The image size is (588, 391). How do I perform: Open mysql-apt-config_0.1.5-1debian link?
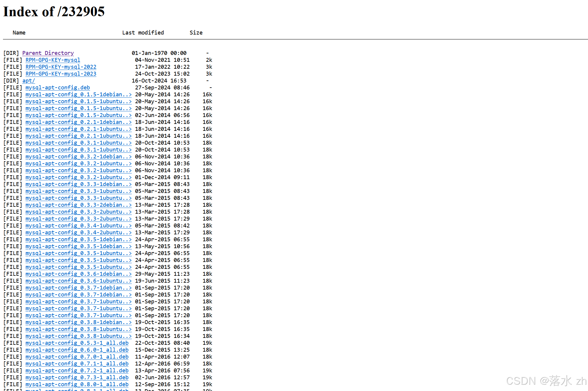pyautogui.click(x=78, y=95)
